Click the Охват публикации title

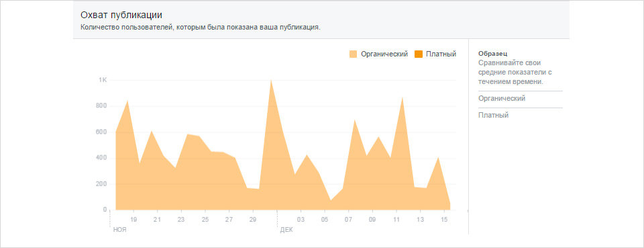click(x=121, y=15)
